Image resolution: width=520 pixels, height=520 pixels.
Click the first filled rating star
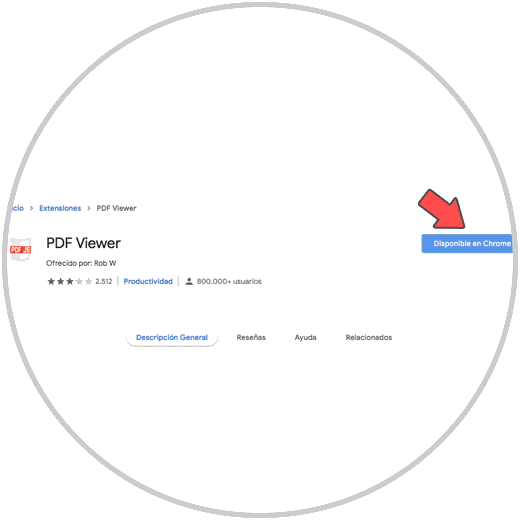click(51, 281)
